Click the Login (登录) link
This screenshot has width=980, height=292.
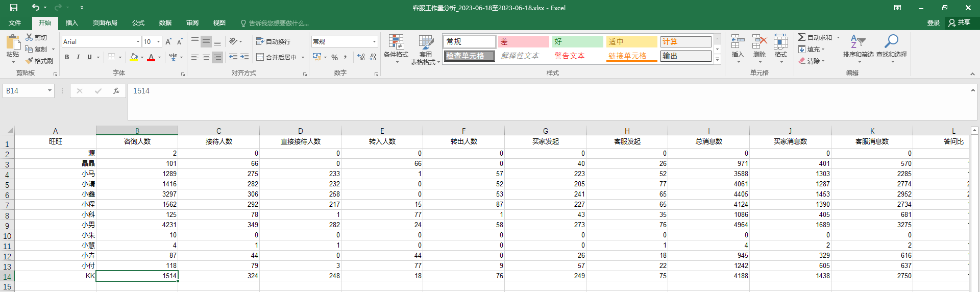933,23
